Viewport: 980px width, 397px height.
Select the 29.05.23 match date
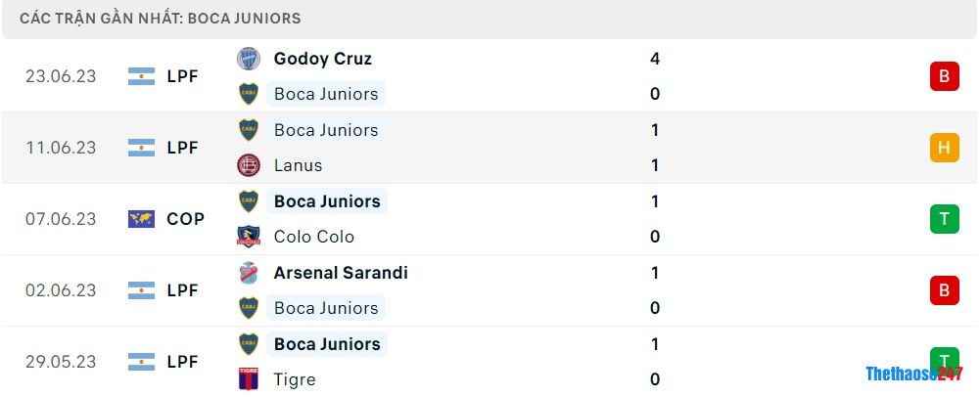coord(61,362)
